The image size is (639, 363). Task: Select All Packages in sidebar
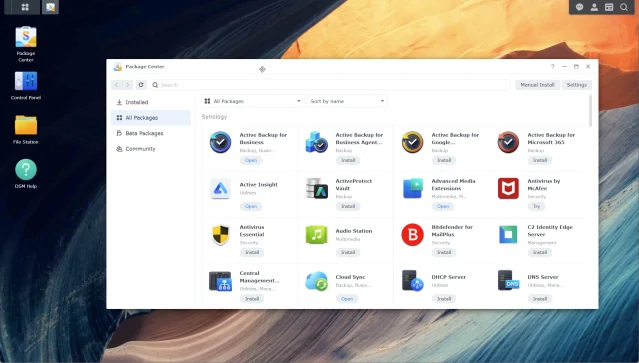(x=151, y=118)
